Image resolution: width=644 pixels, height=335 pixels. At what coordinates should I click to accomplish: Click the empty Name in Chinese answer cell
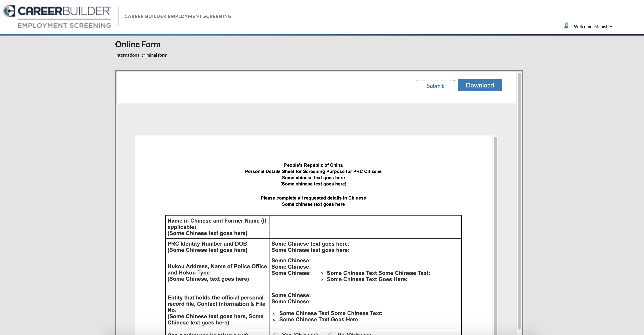click(x=365, y=227)
